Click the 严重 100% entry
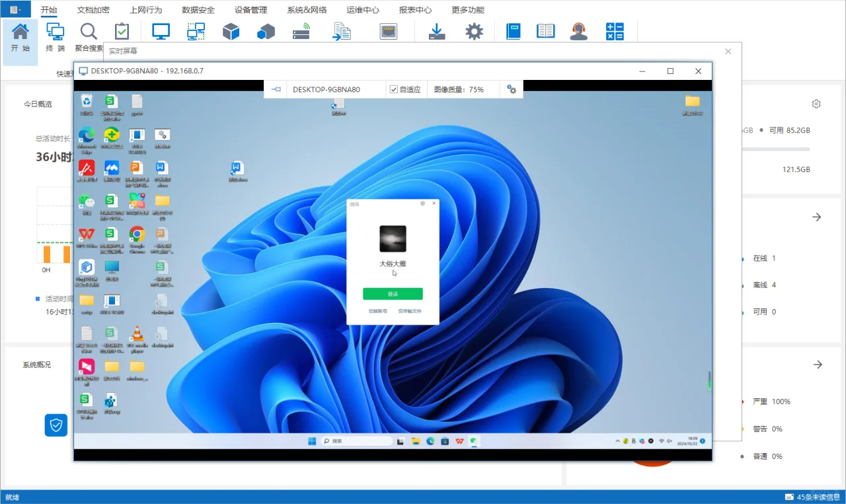 coord(771,402)
